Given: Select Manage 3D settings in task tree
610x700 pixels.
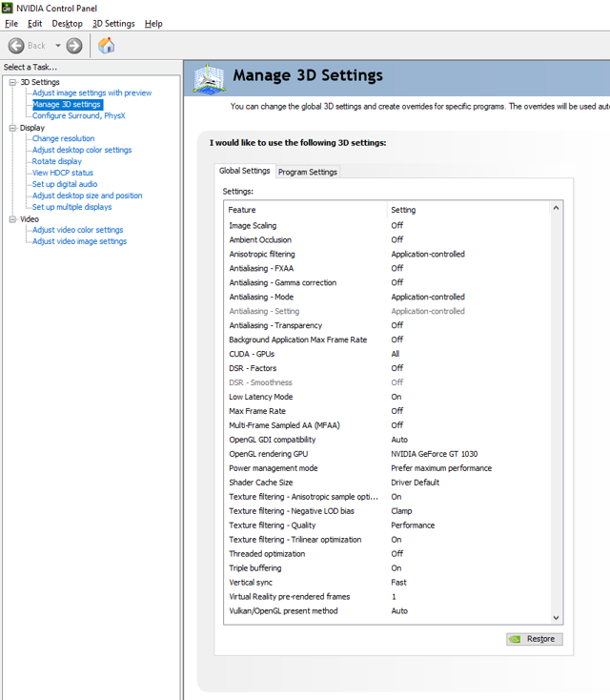Looking at the screenshot, I should (67, 105).
